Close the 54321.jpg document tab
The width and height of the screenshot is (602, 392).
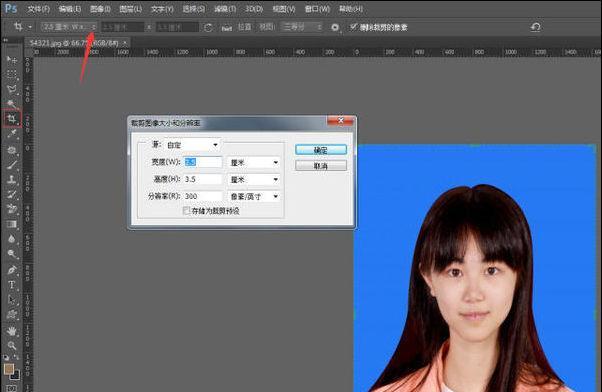(x=125, y=43)
